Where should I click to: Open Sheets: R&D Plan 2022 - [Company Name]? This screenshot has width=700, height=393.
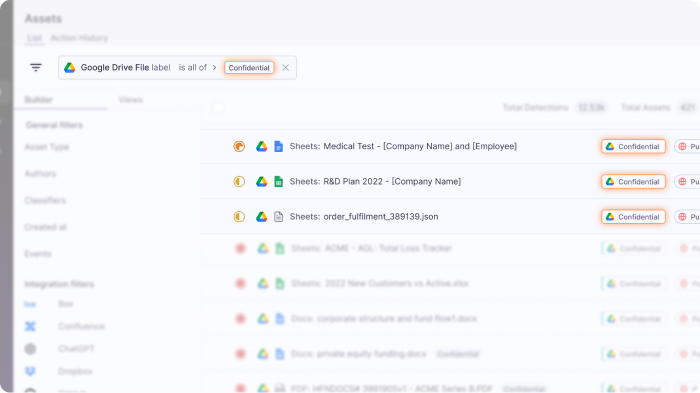375,181
